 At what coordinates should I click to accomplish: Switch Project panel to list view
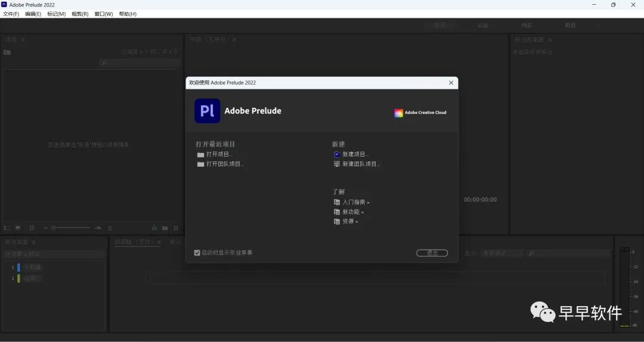point(7,228)
